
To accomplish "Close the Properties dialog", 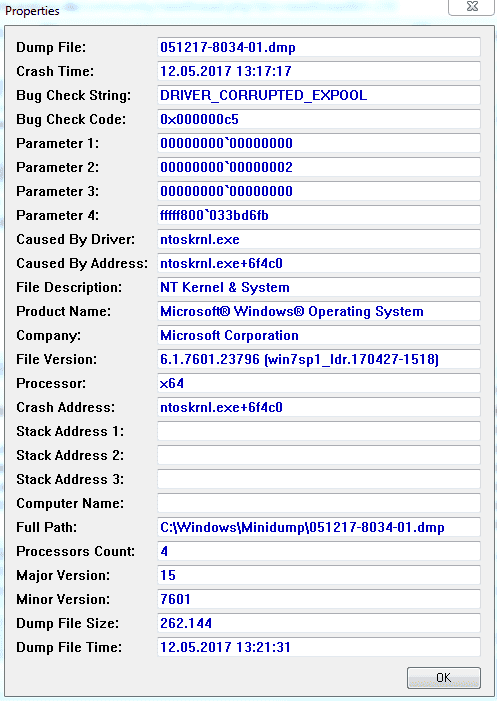I will coord(472,7).
